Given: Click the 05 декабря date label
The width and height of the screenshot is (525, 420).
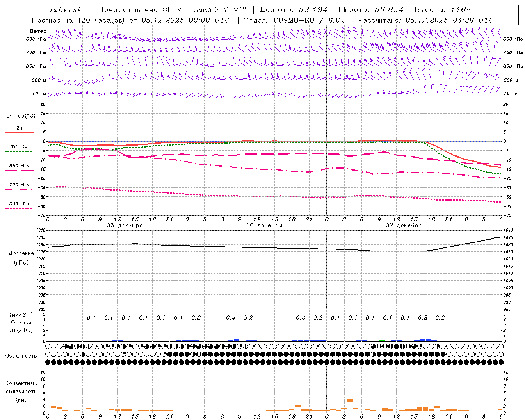Looking at the screenshot, I should (125, 226).
